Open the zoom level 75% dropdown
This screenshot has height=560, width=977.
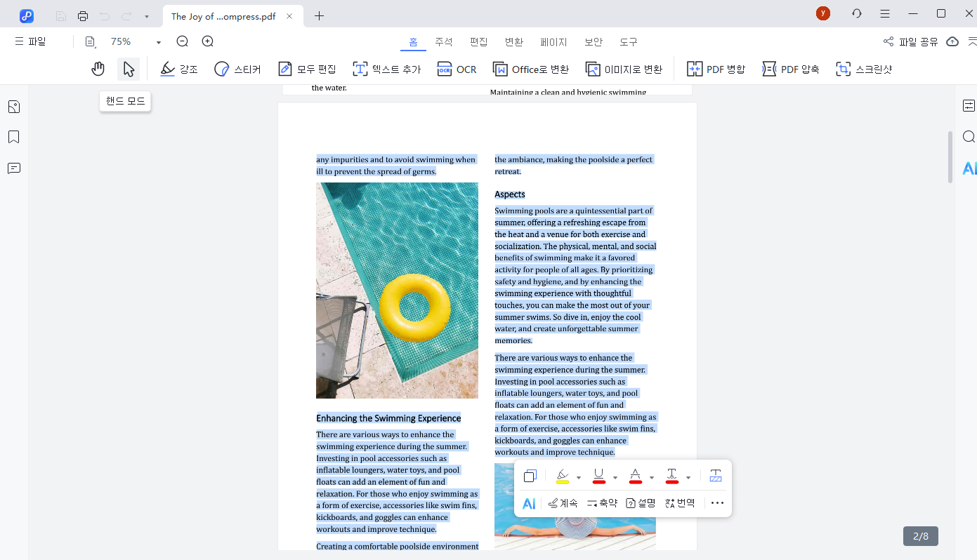click(x=158, y=42)
